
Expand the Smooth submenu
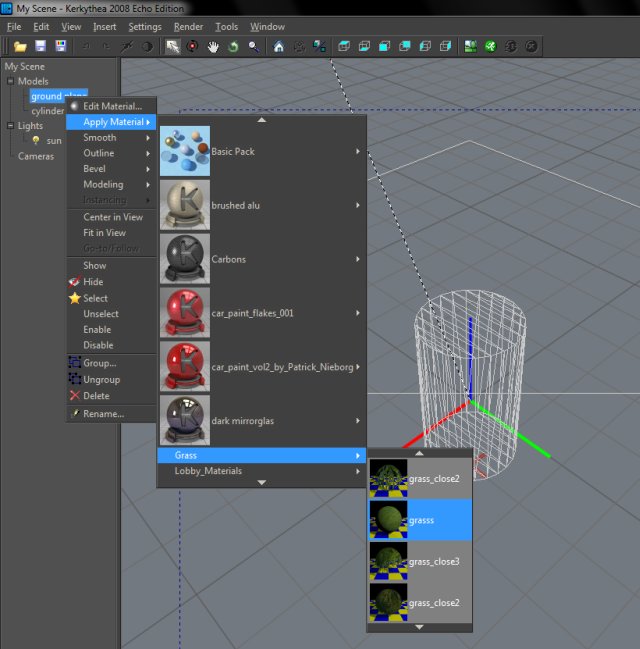pyautogui.click(x=111, y=138)
